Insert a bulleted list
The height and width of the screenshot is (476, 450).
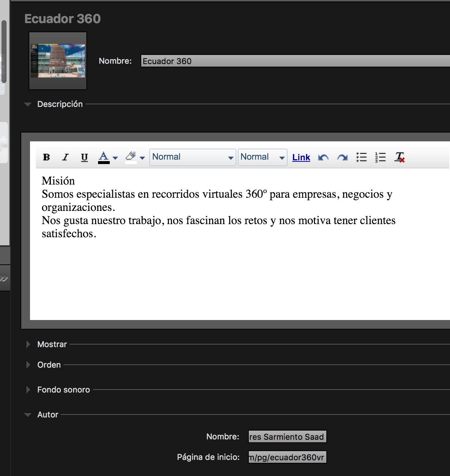click(x=361, y=157)
